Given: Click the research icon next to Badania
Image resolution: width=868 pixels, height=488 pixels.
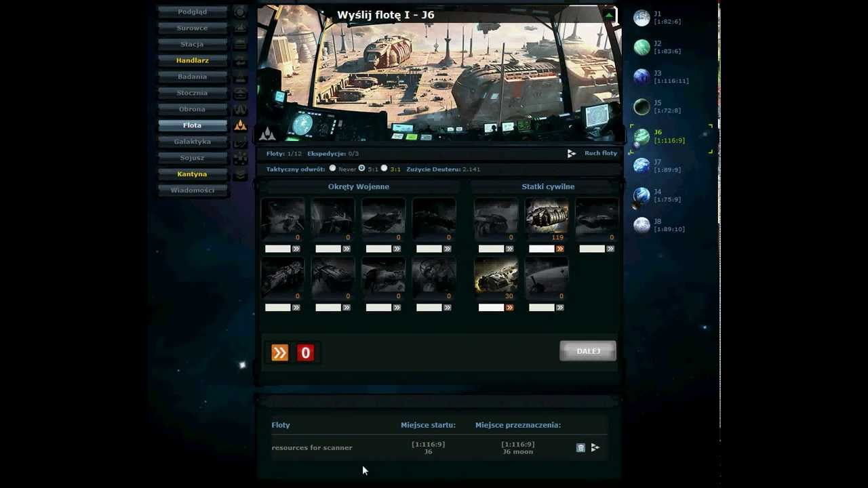Looking at the screenshot, I should click(240, 77).
